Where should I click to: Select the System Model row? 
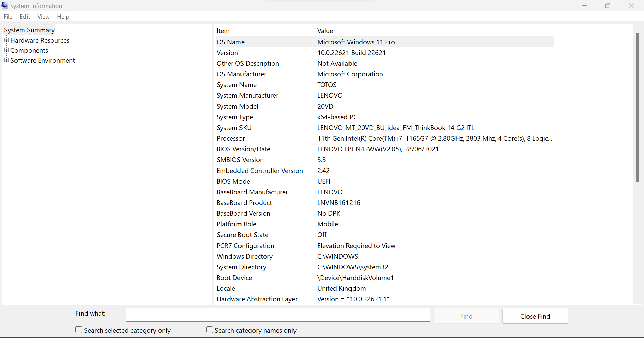(x=384, y=106)
